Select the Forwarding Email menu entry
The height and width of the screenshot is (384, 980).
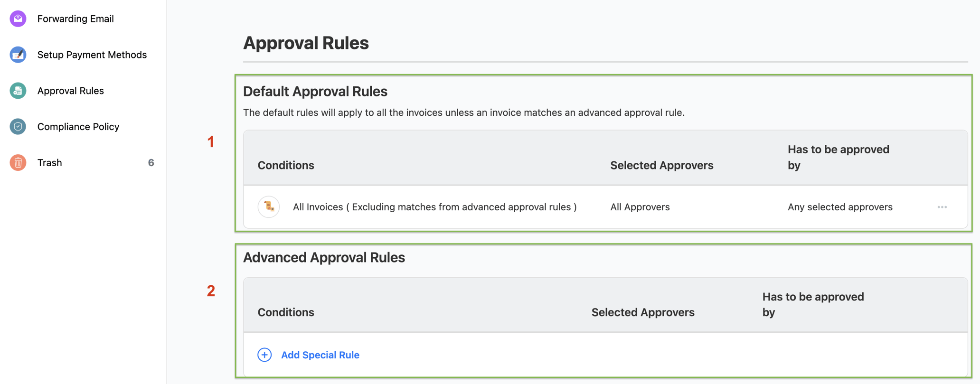75,19
